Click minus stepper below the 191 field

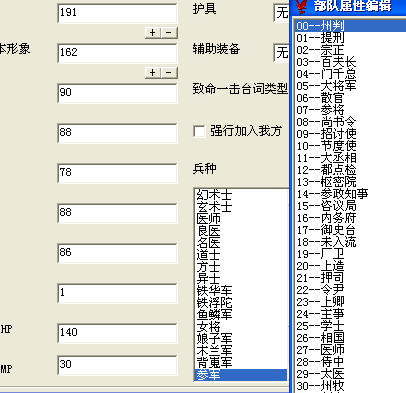tap(169, 33)
